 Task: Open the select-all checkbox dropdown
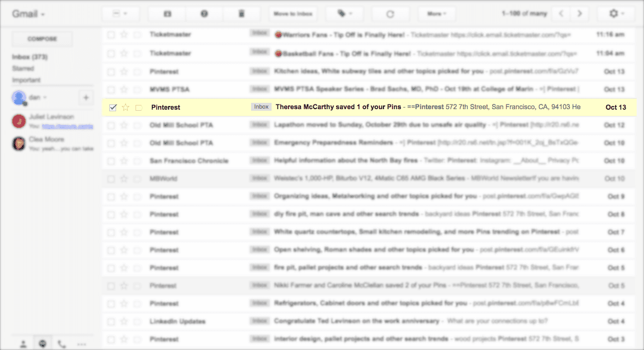[120, 14]
